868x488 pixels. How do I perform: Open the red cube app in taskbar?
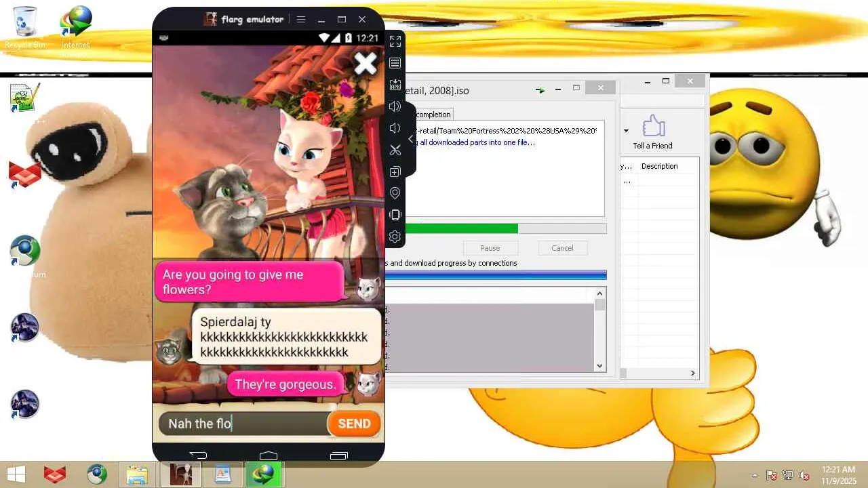pos(55,474)
